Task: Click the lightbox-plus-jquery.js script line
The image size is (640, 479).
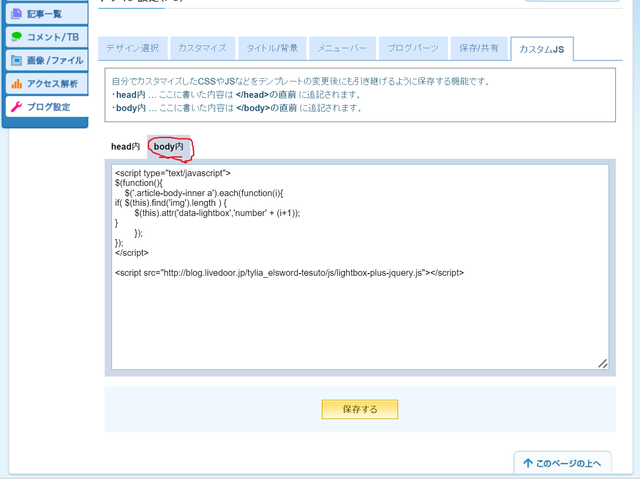Action: pos(289,273)
